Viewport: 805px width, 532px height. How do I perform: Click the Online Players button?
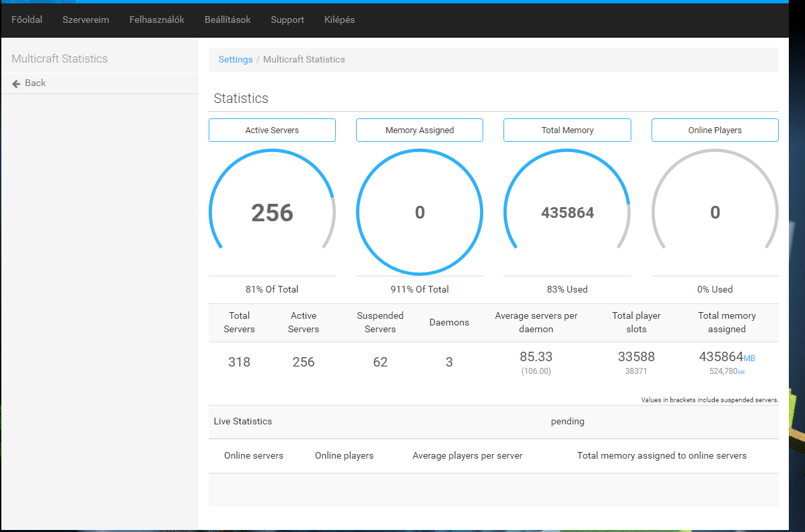coord(715,130)
